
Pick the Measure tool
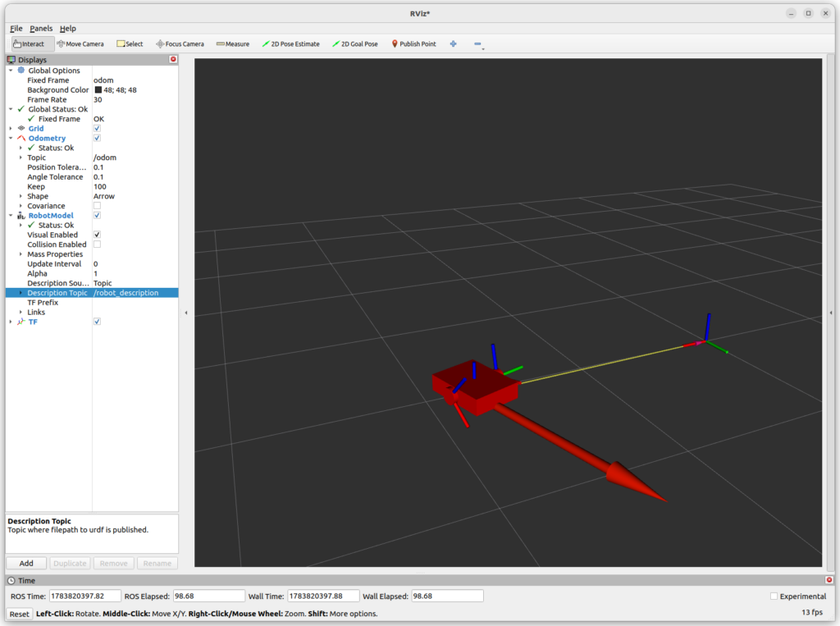(233, 44)
